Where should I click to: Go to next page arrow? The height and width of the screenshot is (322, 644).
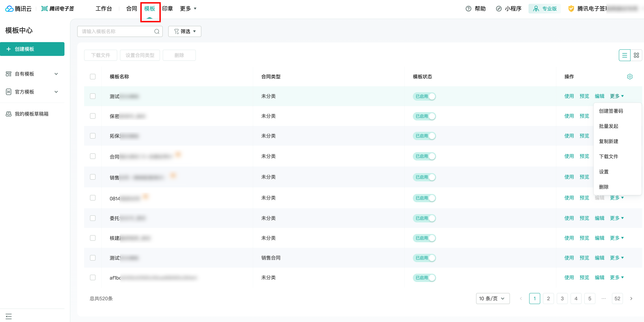point(631,299)
